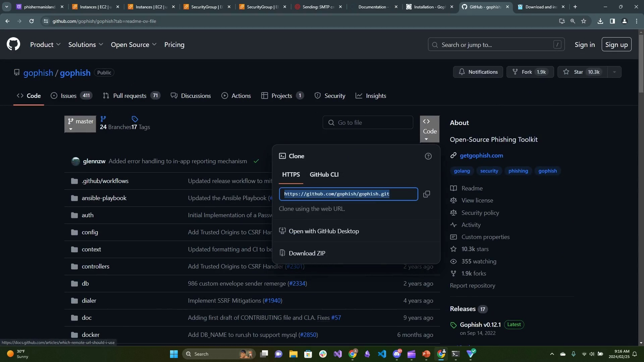Open the browser downloads icon
The image size is (644, 362).
[600, 21]
